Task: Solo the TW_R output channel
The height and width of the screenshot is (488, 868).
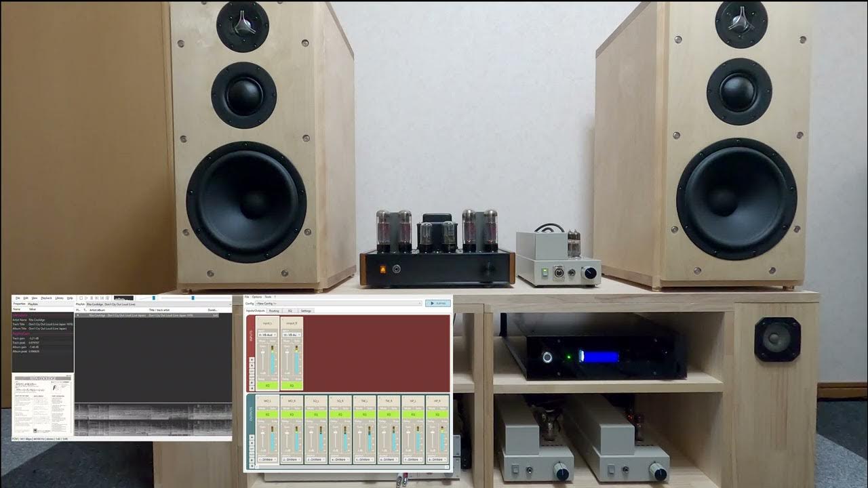Action: click(395, 408)
